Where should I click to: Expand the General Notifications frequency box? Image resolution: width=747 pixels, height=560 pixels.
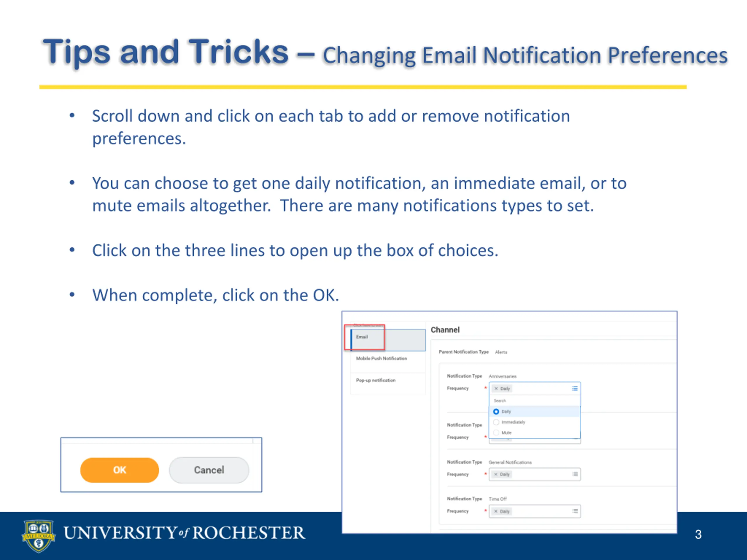[x=535, y=474]
